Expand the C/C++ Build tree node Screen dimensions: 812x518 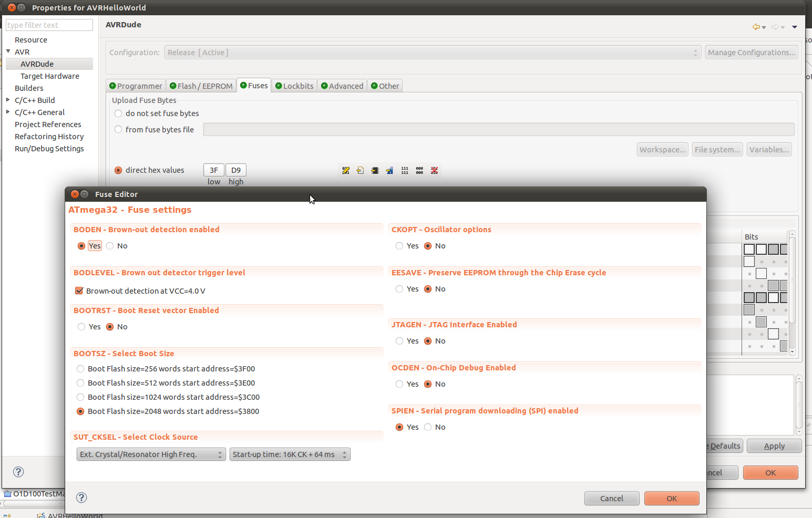(x=8, y=100)
